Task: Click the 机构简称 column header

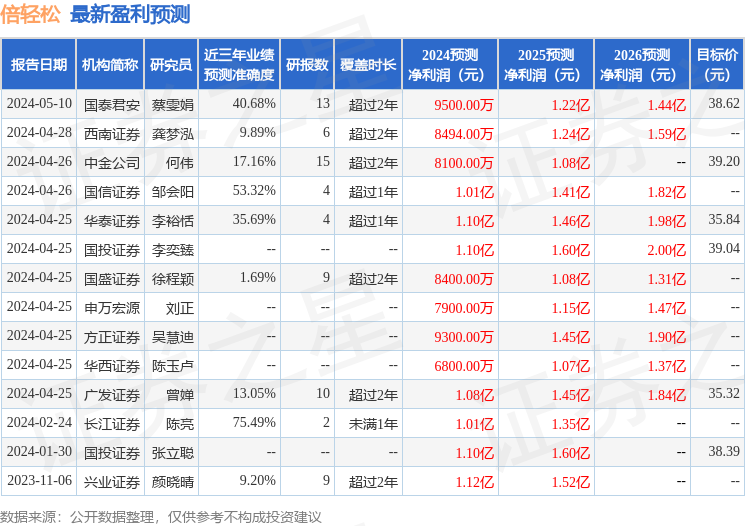Action: click(110, 65)
